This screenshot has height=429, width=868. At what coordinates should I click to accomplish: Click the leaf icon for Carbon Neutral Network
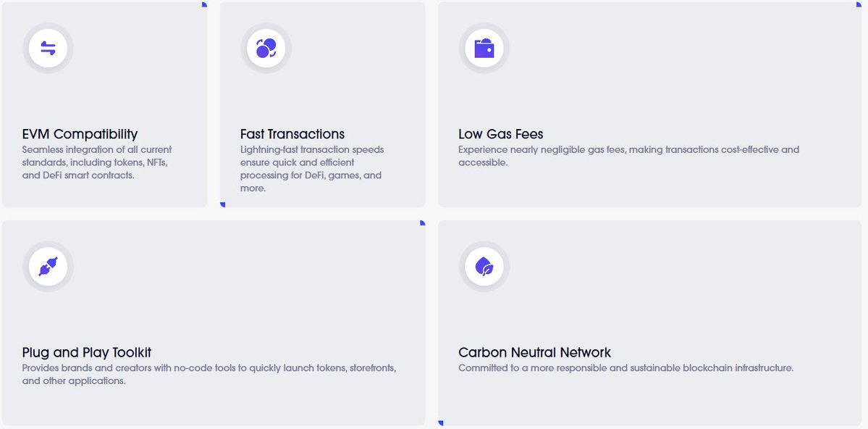484,267
